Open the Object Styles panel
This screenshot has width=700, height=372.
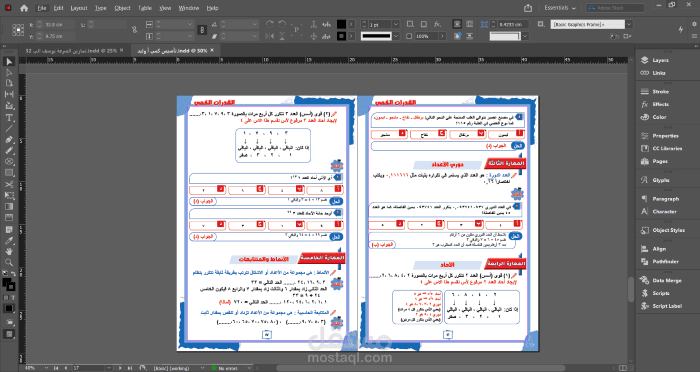668,230
